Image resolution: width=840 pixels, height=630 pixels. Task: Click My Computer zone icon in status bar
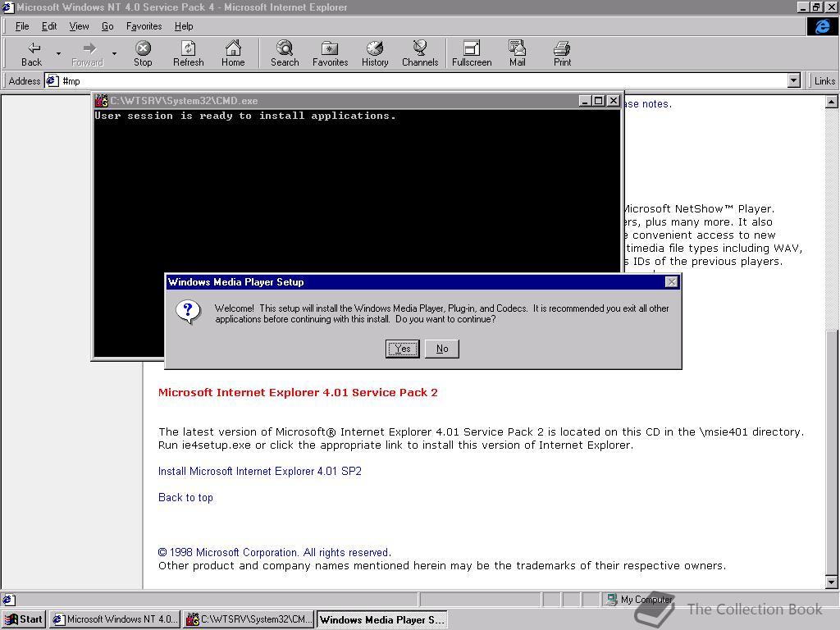click(x=611, y=600)
